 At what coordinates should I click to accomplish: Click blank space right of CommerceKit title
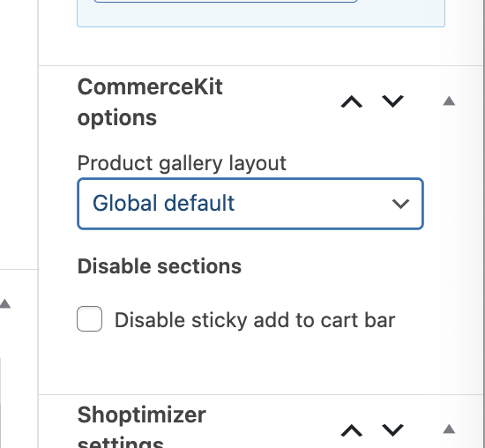(280, 102)
